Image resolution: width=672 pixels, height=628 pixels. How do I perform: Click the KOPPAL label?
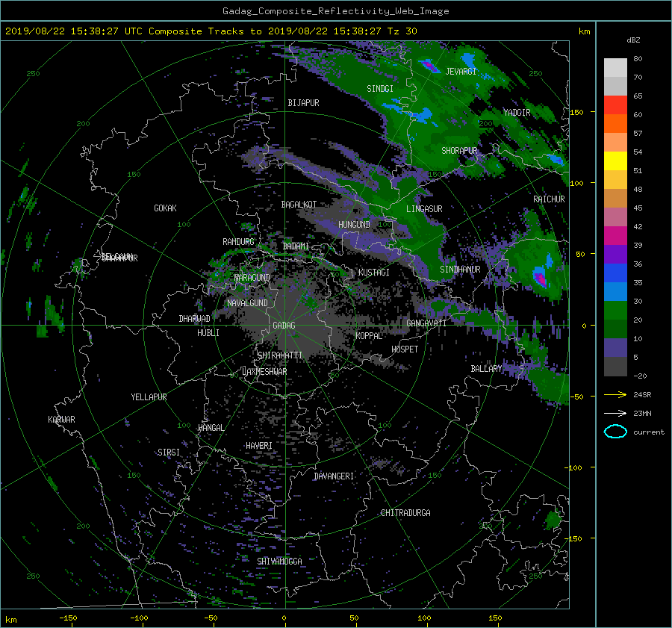369,335
